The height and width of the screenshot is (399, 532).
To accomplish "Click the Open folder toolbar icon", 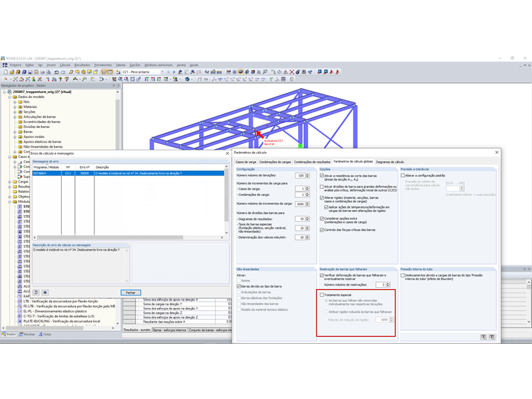I will [11, 72].
